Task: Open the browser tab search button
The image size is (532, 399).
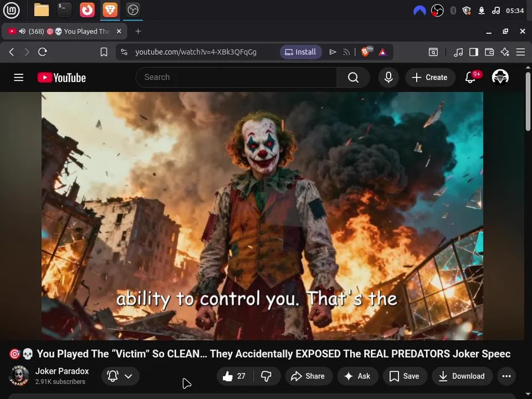Action: click(x=433, y=52)
